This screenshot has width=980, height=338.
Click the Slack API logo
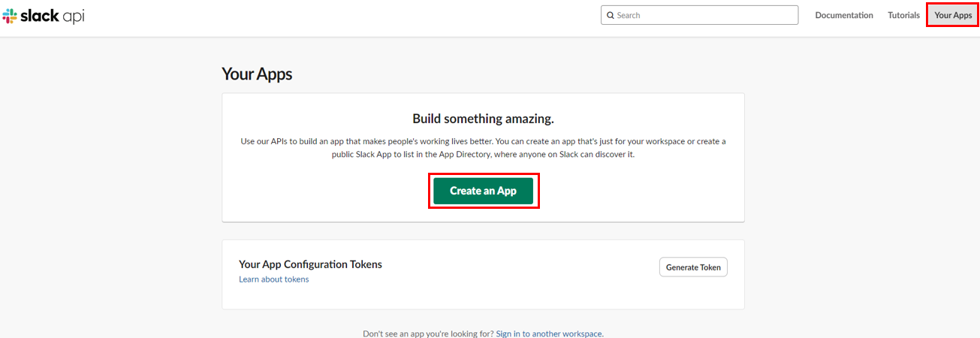(x=44, y=15)
